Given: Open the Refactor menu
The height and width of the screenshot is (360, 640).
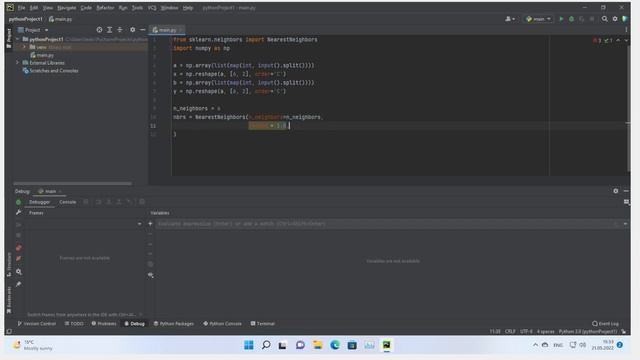Looking at the screenshot, I should pyautogui.click(x=105, y=8).
